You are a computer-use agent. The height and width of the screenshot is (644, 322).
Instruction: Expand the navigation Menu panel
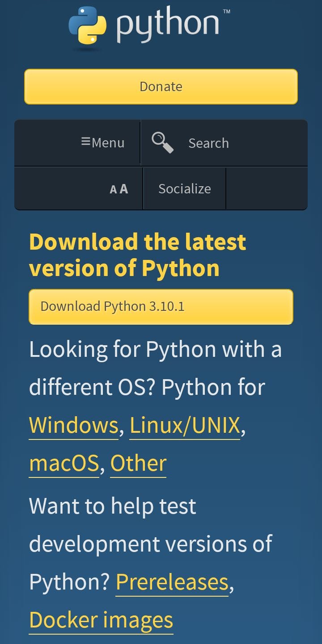point(103,142)
